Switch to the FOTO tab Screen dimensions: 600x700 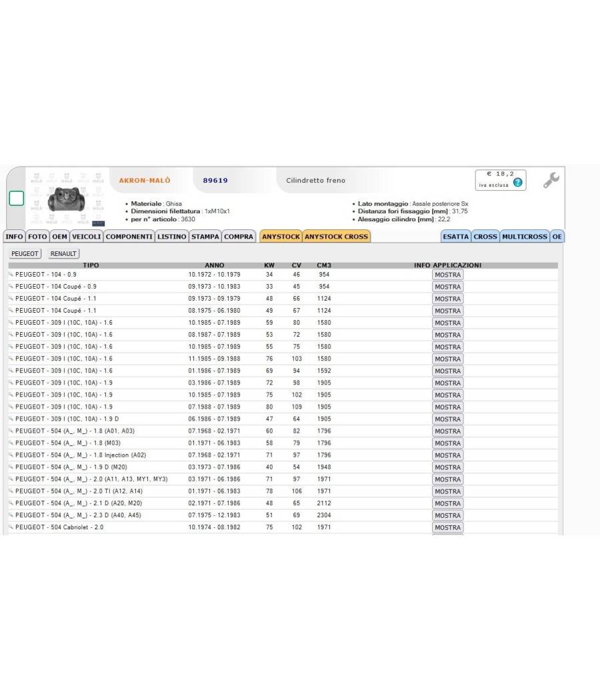(x=37, y=237)
